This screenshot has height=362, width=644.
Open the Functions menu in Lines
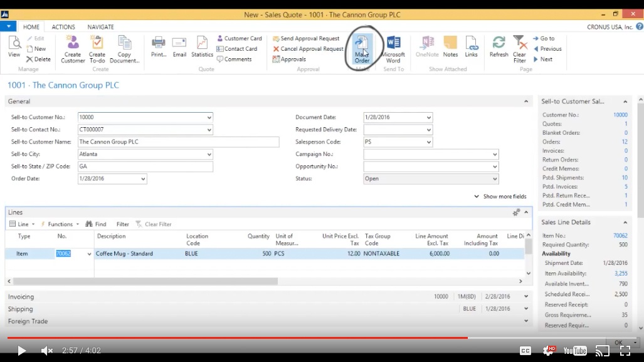60,224
